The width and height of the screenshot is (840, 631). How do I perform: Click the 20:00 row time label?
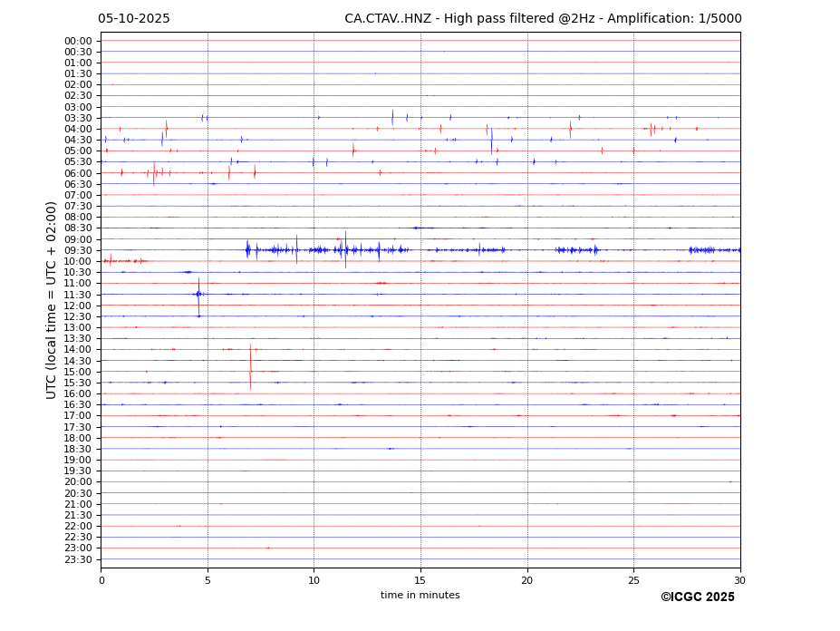pos(78,482)
